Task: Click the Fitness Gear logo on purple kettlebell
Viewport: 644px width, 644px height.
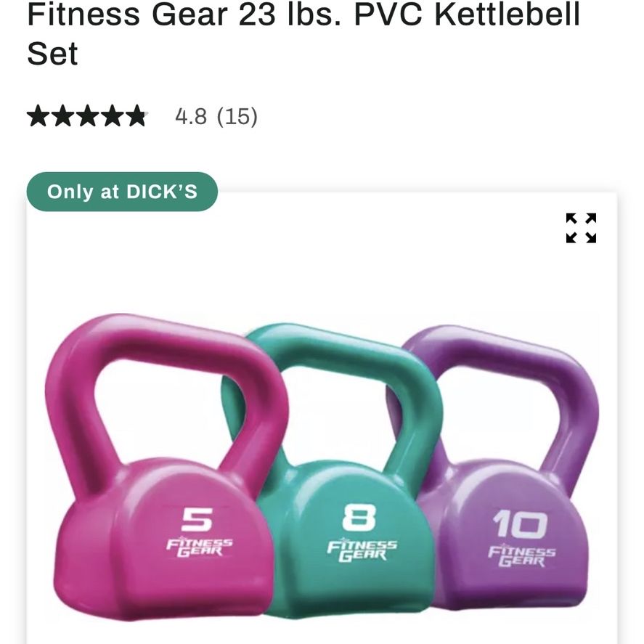Action: (x=521, y=557)
